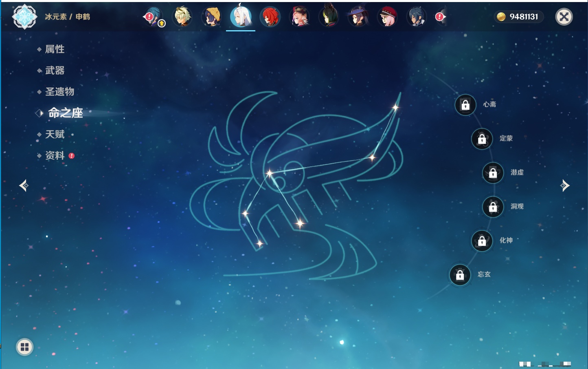The image size is (588, 369).
Task: Open the 圣遗物 artifacts menu
Action: 59,92
